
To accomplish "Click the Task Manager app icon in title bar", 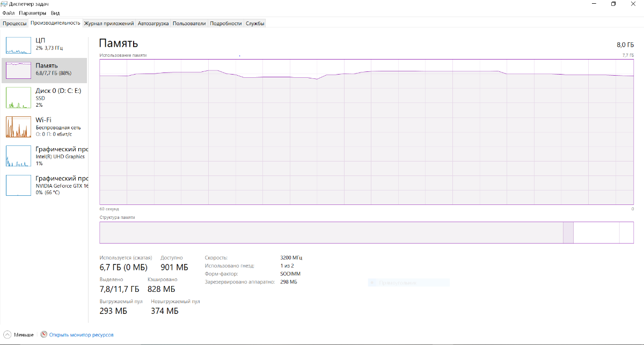I will click(x=4, y=4).
